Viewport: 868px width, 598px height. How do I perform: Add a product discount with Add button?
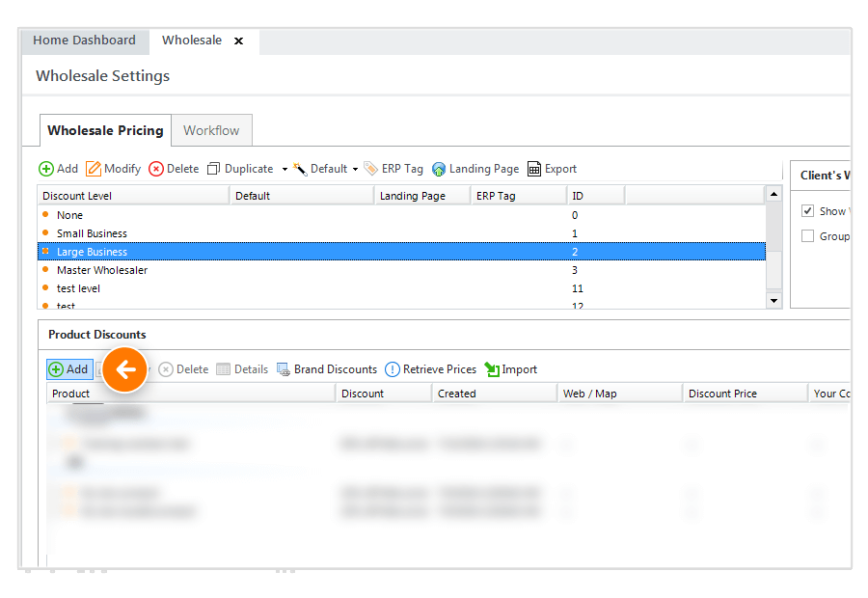(x=69, y=369)
